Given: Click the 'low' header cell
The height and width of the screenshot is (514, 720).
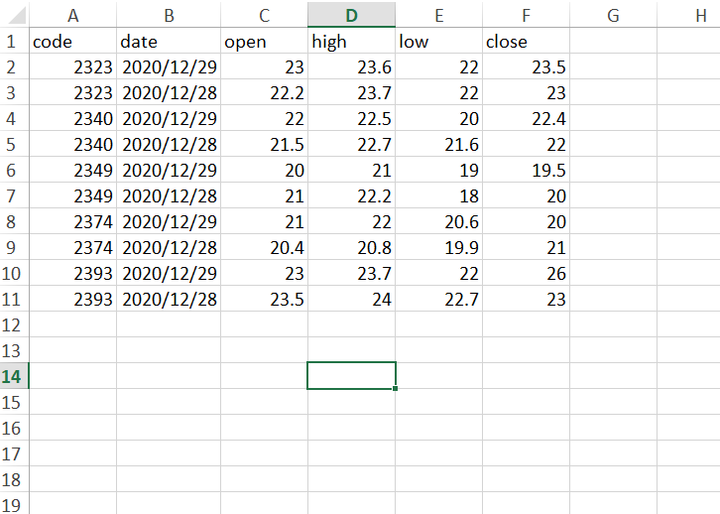Looking at the screenshot, I should (x=439, y=41).
